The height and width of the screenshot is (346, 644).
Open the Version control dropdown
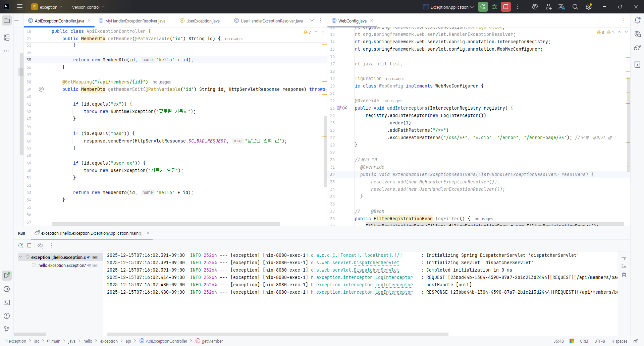coord(88,7)
